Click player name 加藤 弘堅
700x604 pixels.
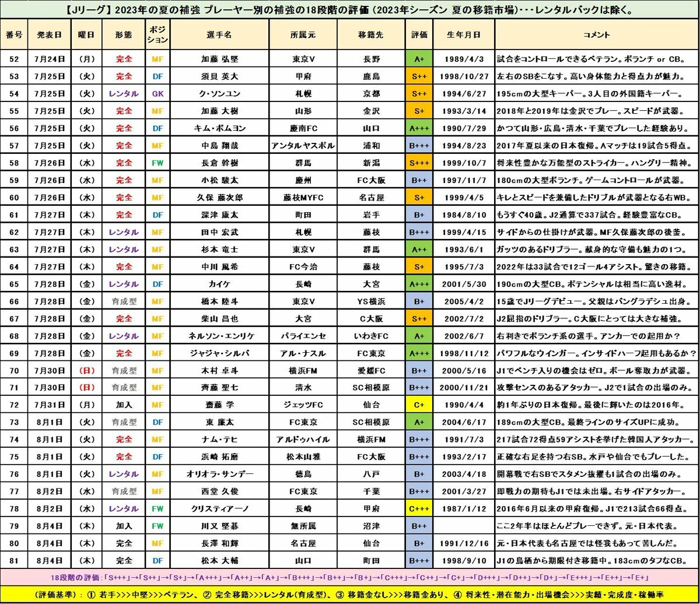tap(219, 59)
